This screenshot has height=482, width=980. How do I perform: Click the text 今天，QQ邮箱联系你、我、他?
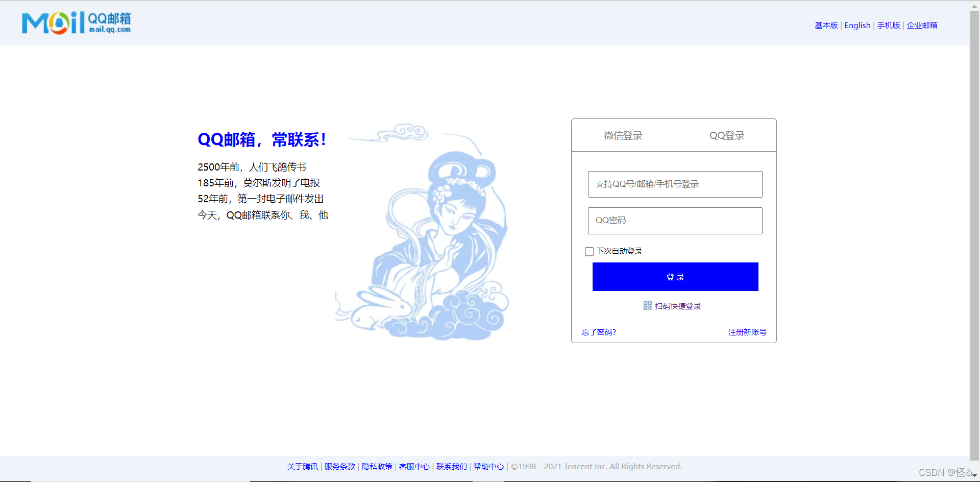263,215
